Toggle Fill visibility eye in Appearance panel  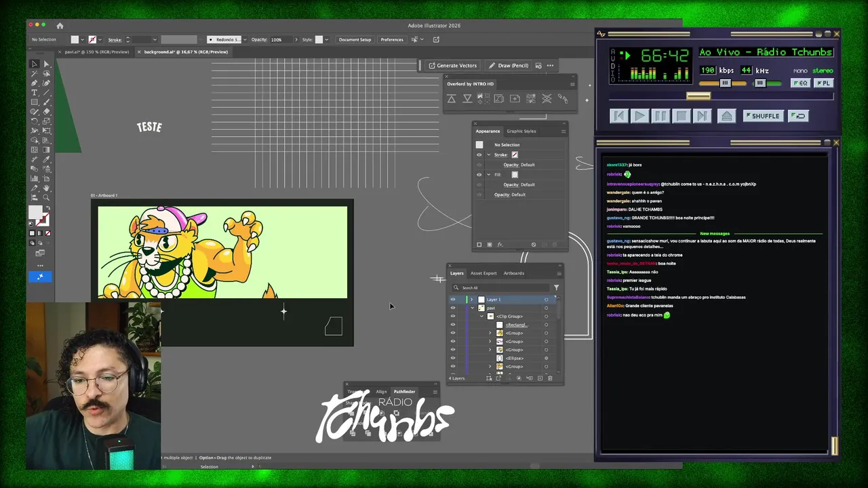(x=479, y=175)
